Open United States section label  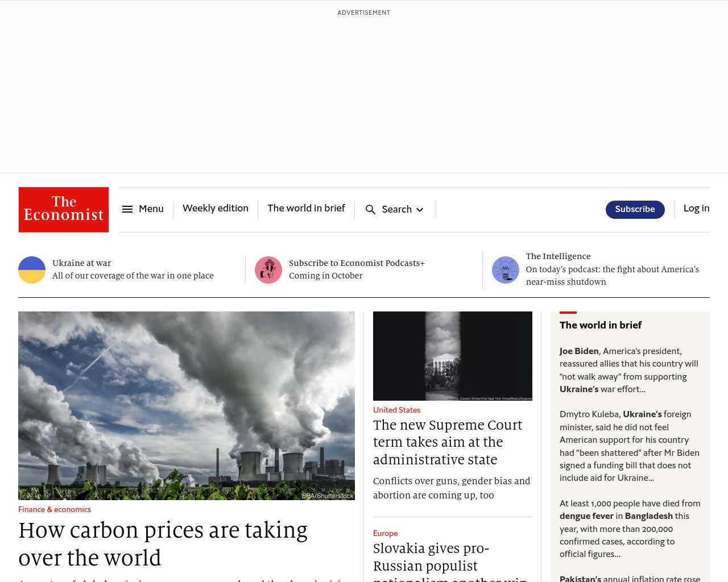point(396,410)
